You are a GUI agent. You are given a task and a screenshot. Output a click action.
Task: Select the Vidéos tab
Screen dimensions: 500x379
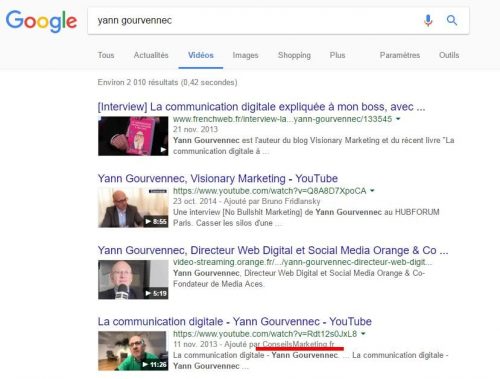(x=201, y=55)
